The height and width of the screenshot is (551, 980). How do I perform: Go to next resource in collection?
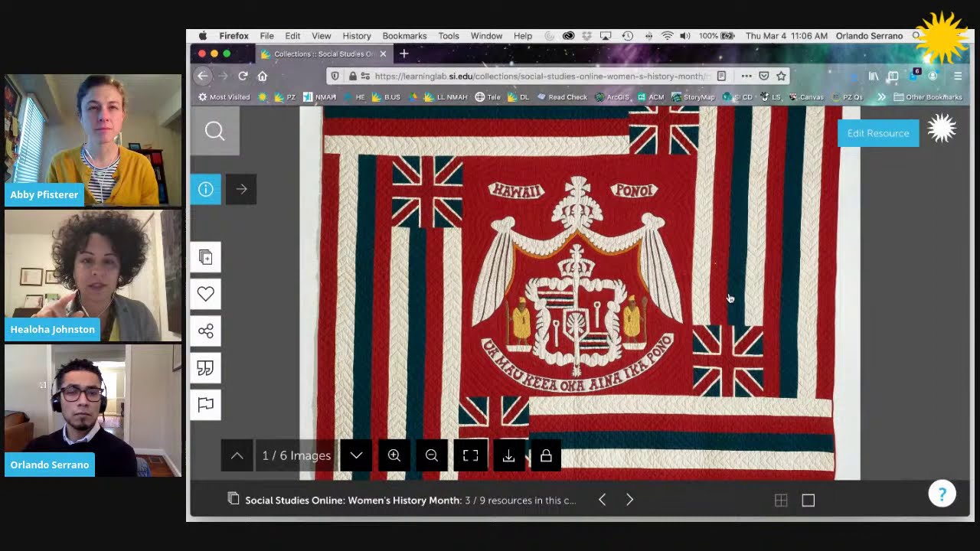(x=629, y=500)
